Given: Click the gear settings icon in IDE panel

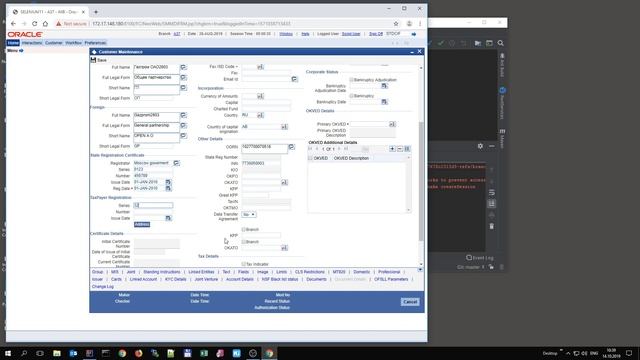Looking at the screenshot, I should 480,146.
